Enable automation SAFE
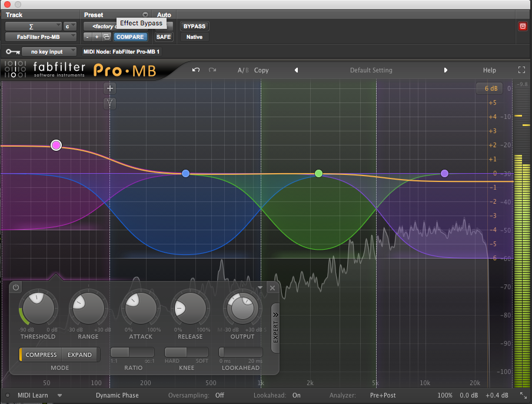This screenshot has width=532, height=404. point(164,37)
